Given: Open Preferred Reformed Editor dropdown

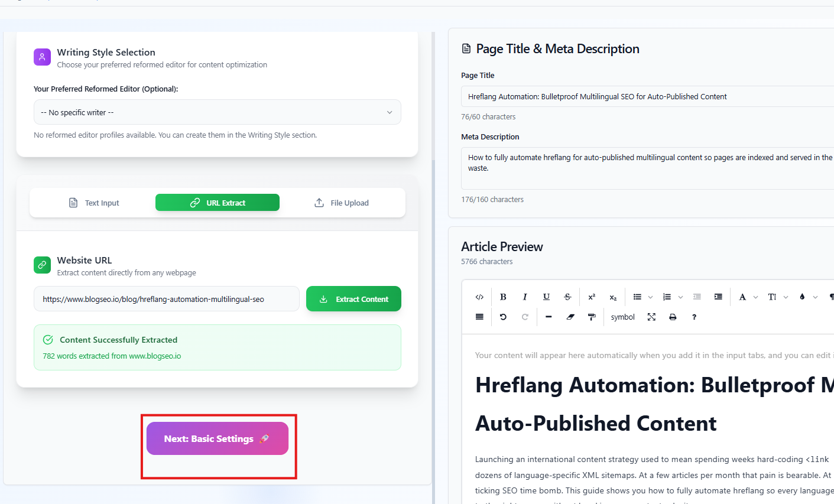Looking at the screenshot, I should coord(218,112).
